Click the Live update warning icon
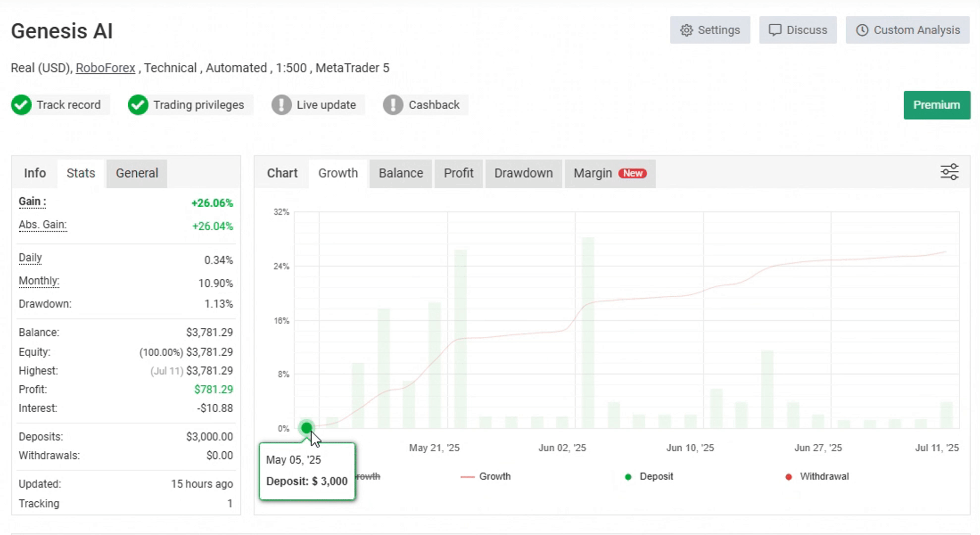This screenshot has width=980, height=535. [x=281, y=105]
